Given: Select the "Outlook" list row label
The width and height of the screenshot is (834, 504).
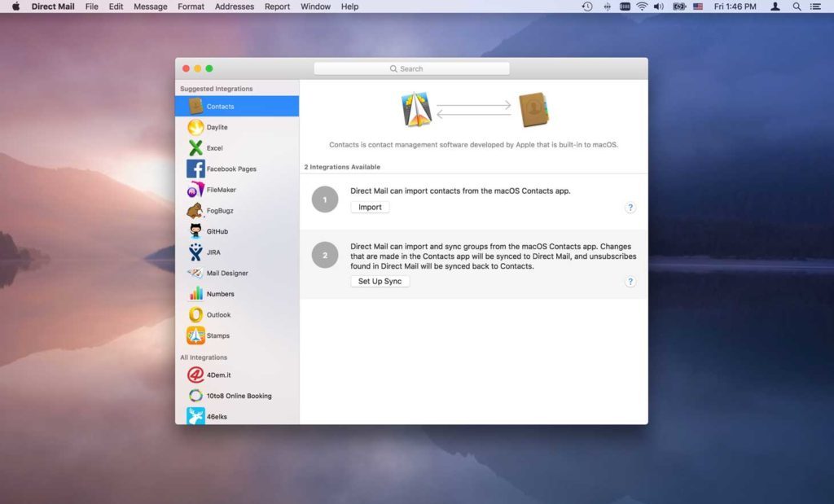Looking at the screenshot, I should (x=218, y=315).
